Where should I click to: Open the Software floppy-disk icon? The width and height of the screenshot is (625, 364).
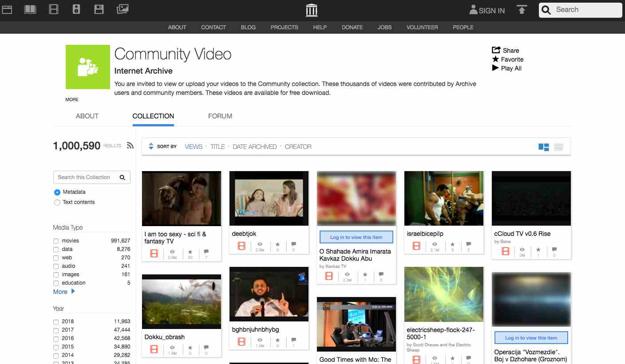(x=99, y=9)
